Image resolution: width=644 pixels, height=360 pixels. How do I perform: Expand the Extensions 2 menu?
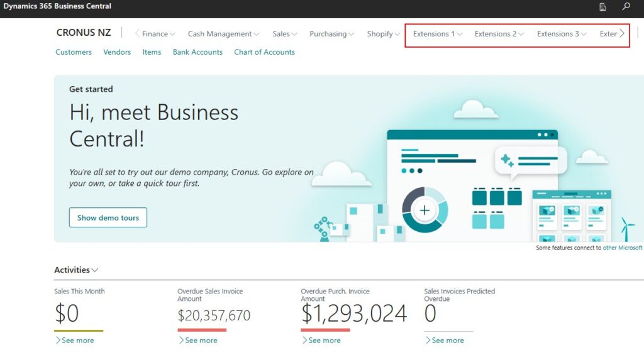499,34
